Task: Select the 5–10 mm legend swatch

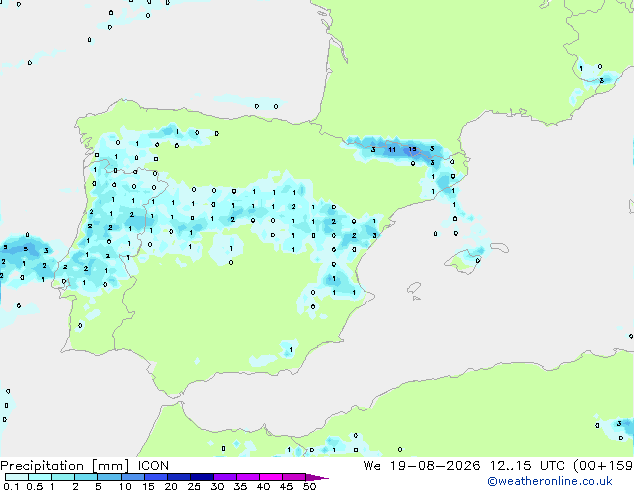Action: pos(109,477)
